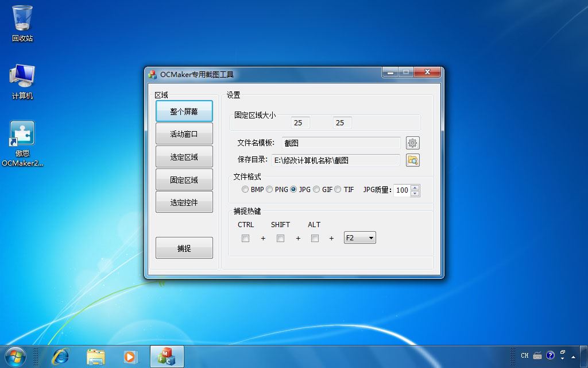Viewport: 588px width, 368px height.
Task: Open the 计算机 desktop icon
Action: (x=22, y=82)
